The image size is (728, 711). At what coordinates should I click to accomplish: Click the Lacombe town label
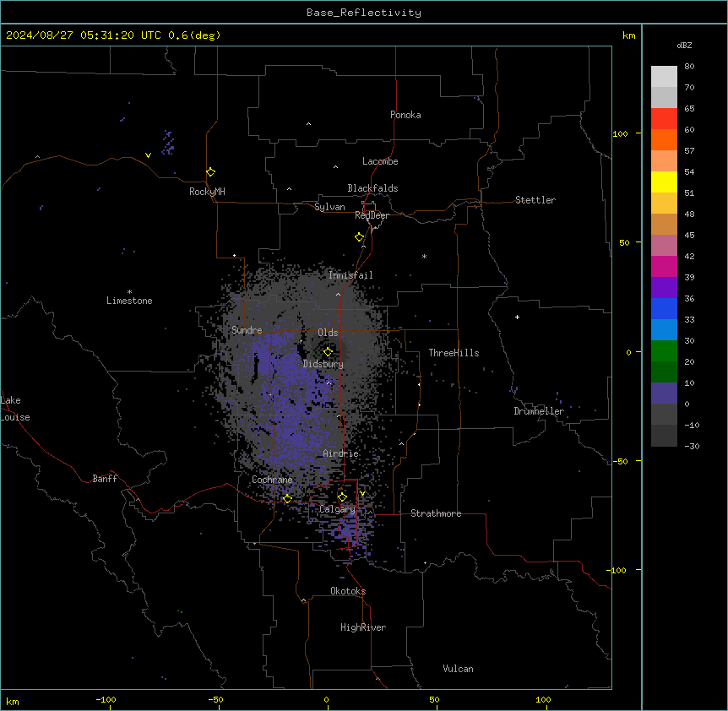point(380,161)
